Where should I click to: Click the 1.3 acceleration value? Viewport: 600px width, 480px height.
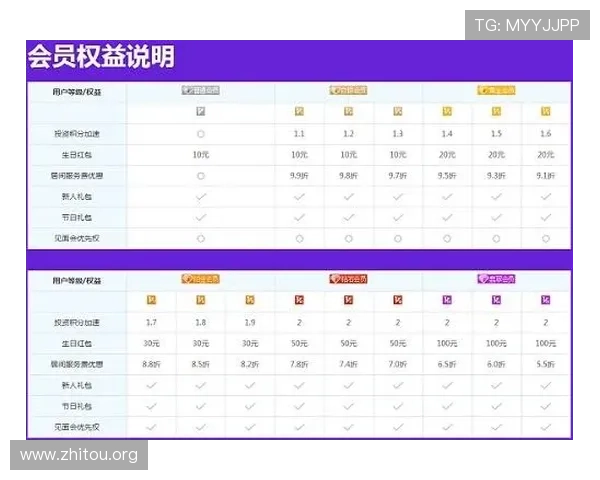click(x=398, y=134)
